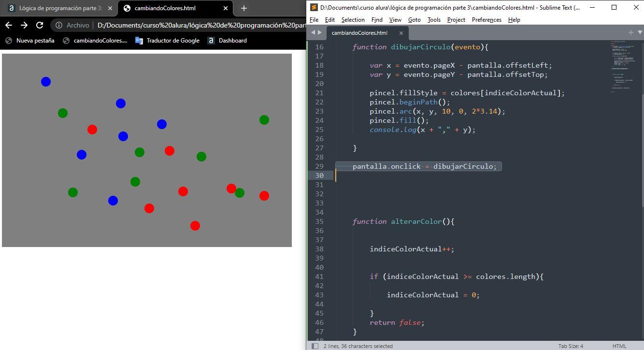Image resolution: width=644 pixels, height=350 pixels.
Task: Click 'return false;' code line
Action: 397,322
